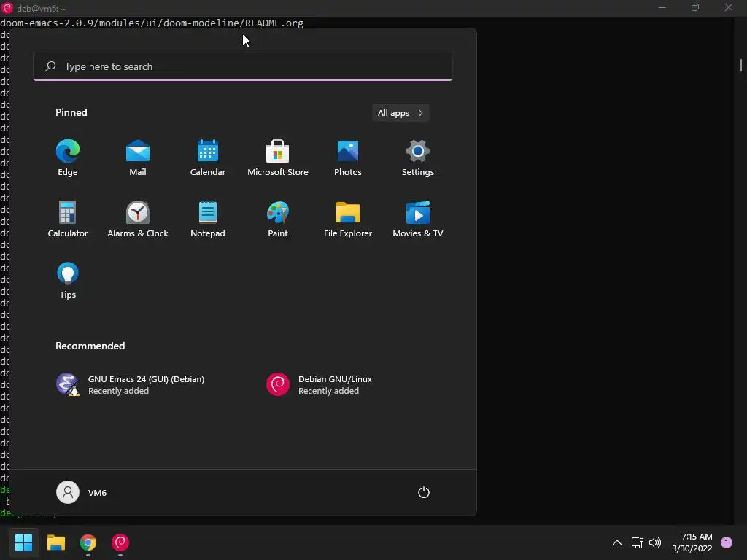This screenshot has height=560, width=747.
Task: Open File Explorer pinned app
Action: coord(348,219)
